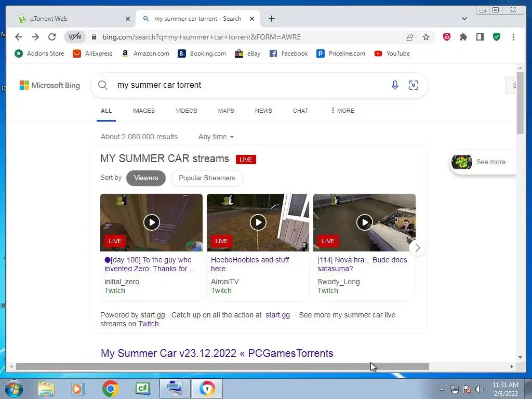Open AliExpress bookmark

92,54
